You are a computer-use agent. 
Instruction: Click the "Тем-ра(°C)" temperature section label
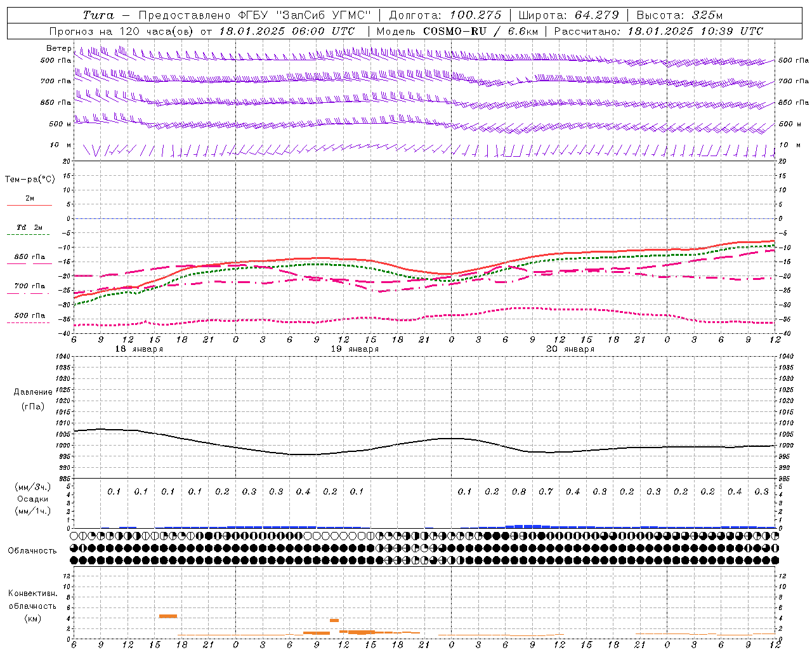pyautogui.click(x=30, y=180)
